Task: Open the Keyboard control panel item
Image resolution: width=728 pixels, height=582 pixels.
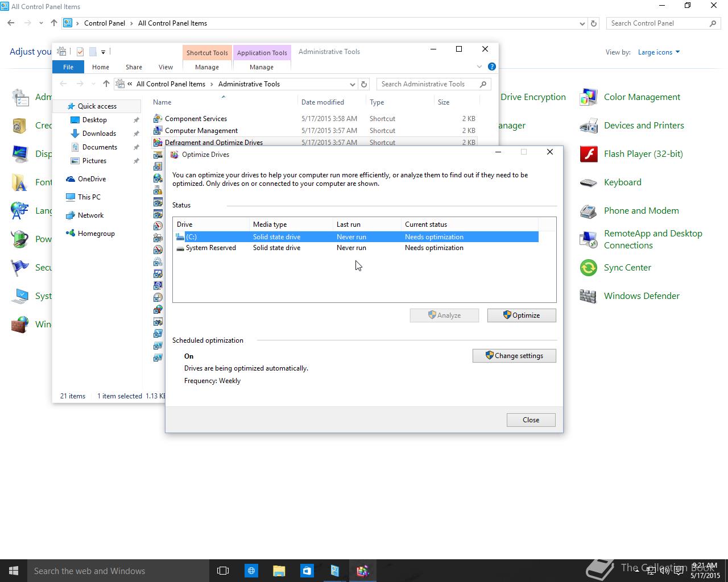Action: coord(622,182)
